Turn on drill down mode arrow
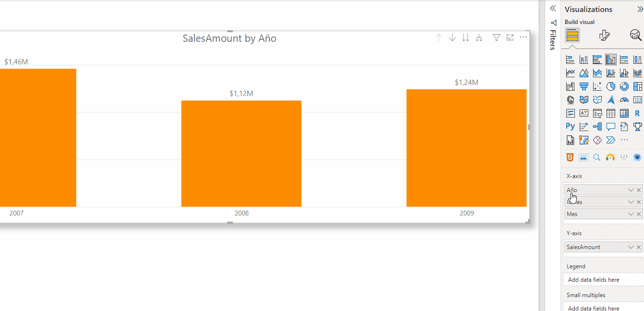This screenshot has width=644, height=311. 452,37
